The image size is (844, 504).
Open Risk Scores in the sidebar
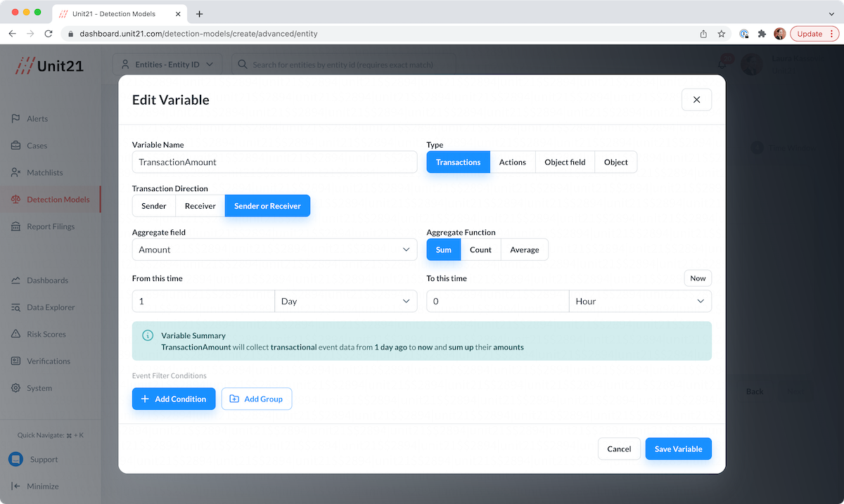pyautogui.click(x=46, y=334)
